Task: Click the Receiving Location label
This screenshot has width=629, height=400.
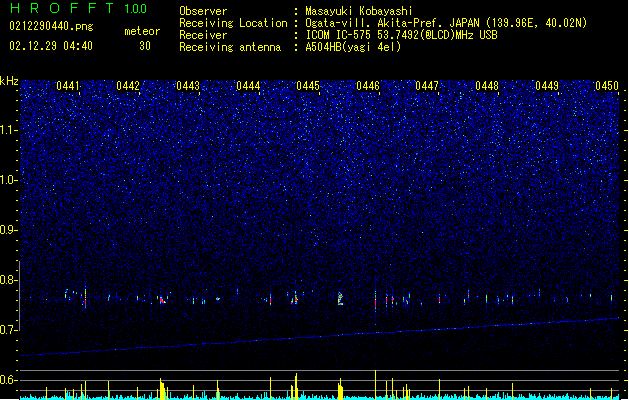Action: coord(233,23)
